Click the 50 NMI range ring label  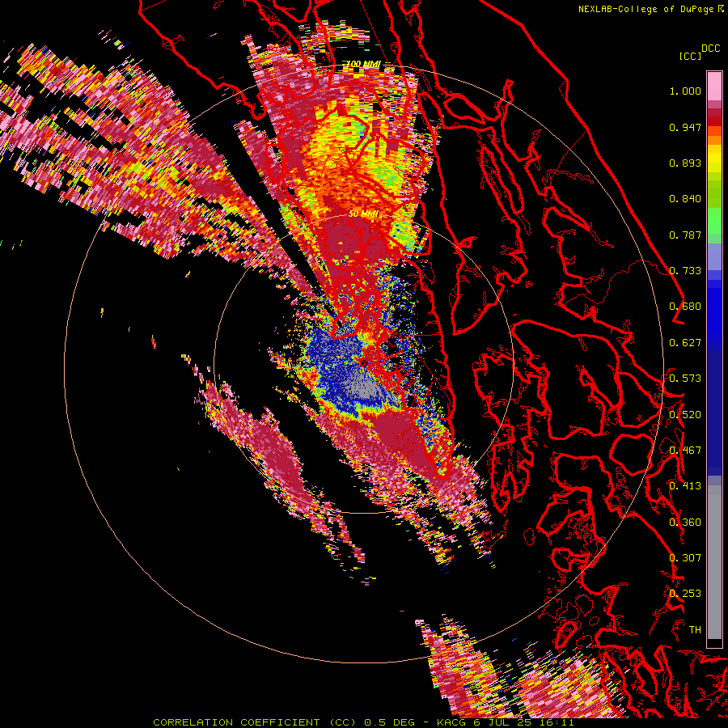pos(363,214)
